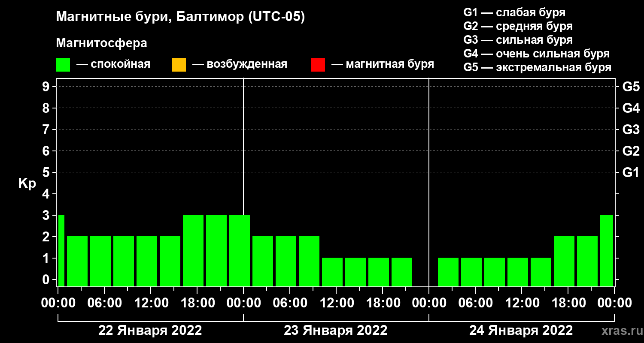Screen dimensions: 644x343
Task: Click the title 'Магнитные бури, Балтимор (UTC-05)'
Action: pyautogui.click(x=180, y=17)
